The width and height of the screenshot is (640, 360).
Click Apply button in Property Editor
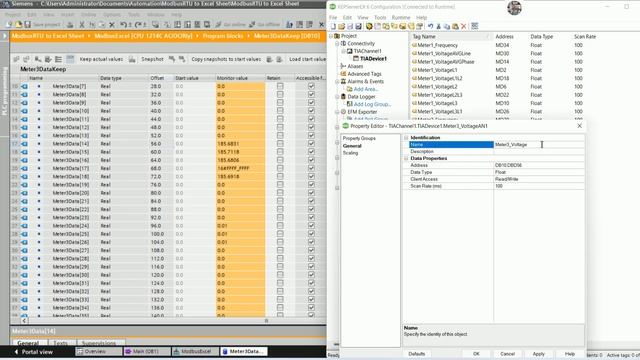coord(538,354)
